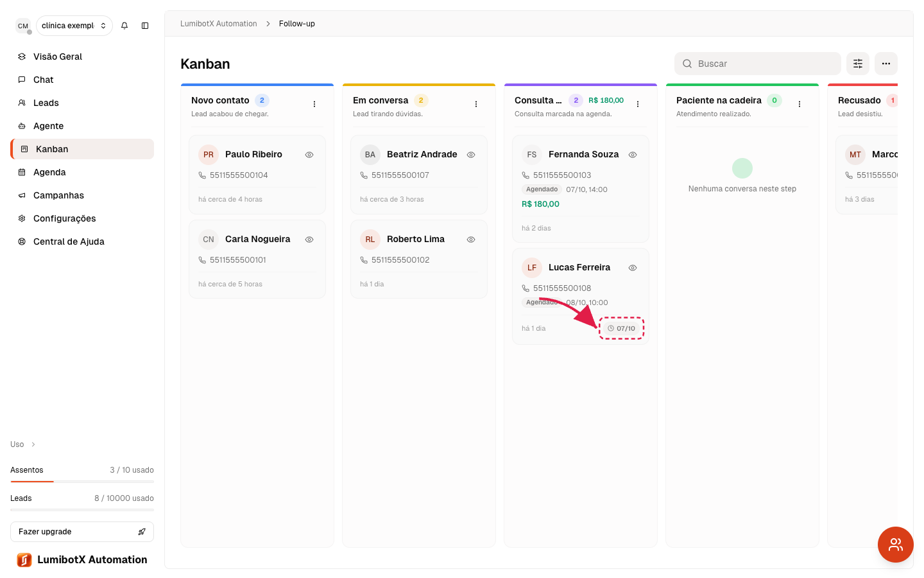Screen dimensions: 924x578
Task: Open the notifications bell
Action: pos(124,26)
